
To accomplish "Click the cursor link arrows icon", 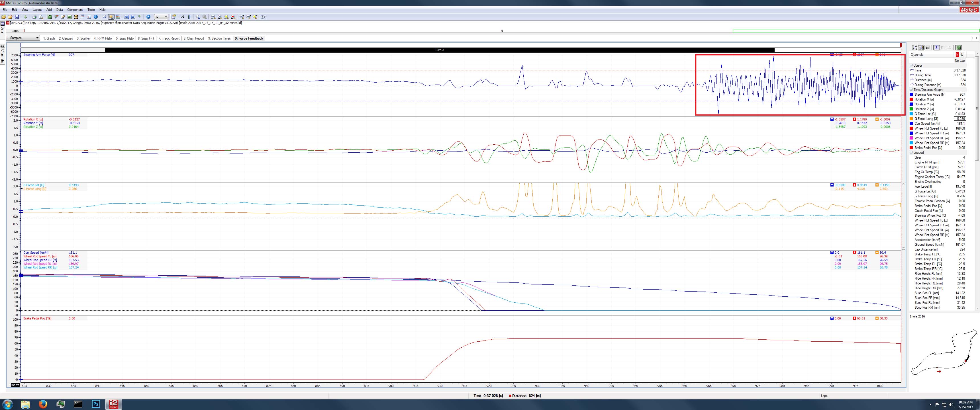I will [x=263, y=17].
